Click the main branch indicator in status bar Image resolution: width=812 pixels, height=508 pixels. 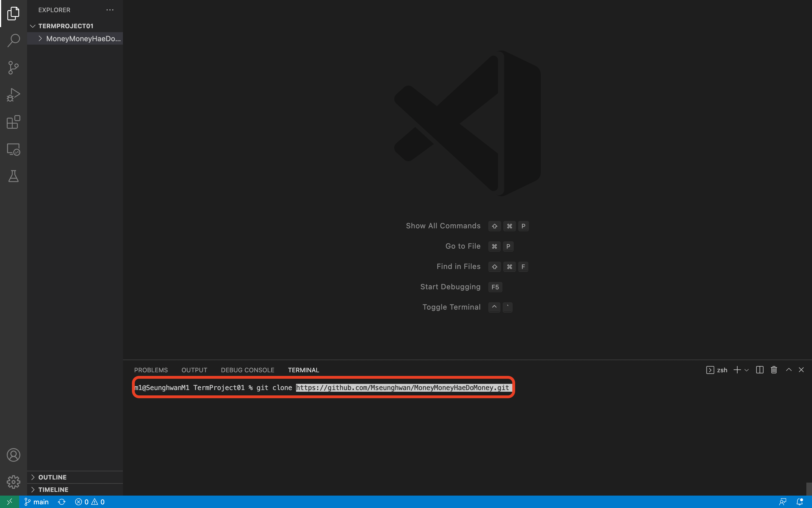tap(37, 502)
